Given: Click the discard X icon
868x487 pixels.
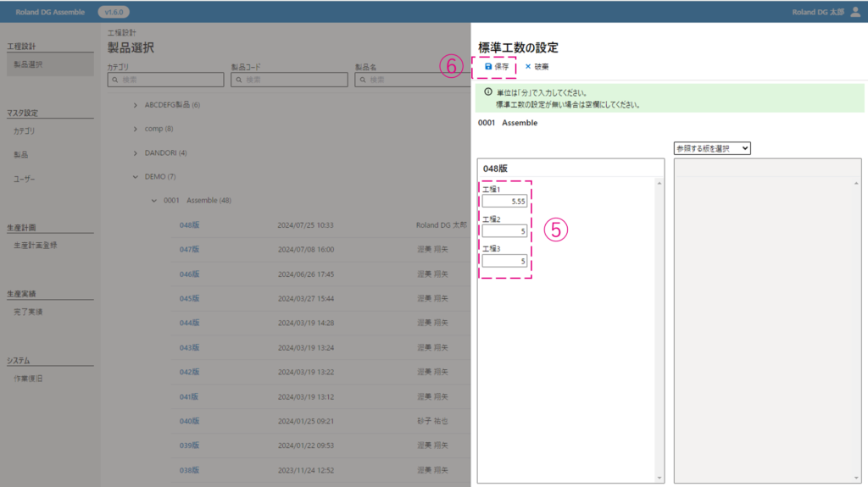Looking at the screenshot, I should tap(528, 66).
